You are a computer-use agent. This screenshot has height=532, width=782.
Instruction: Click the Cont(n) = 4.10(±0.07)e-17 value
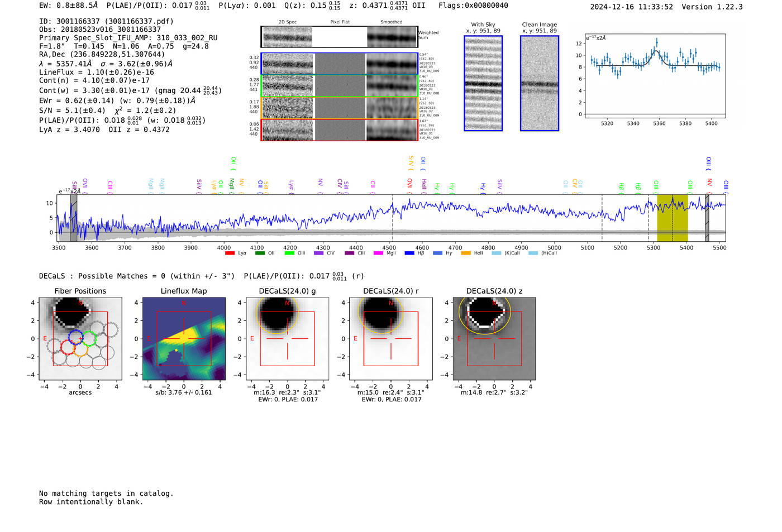[x=94, y=80]
